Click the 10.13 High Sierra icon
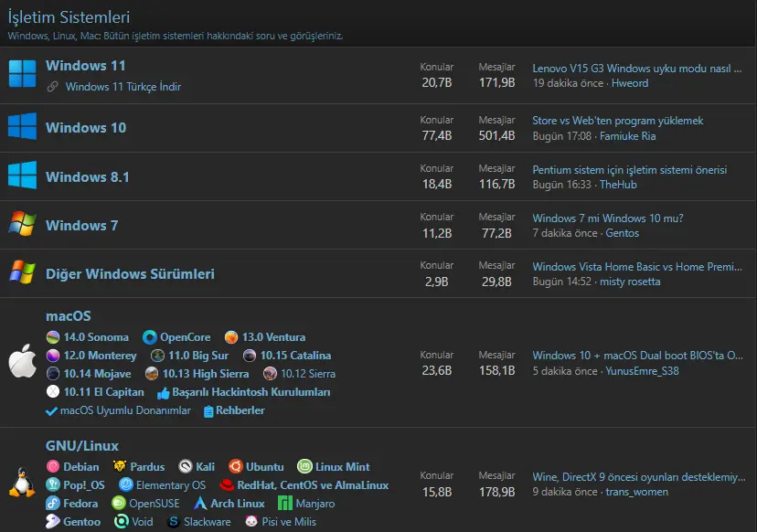757x532 pixels. [x=152, y=374]
